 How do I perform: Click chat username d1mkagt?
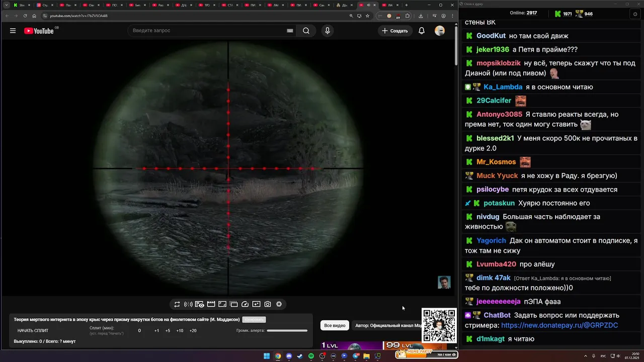pyautogui.click(x=491, y=339)
